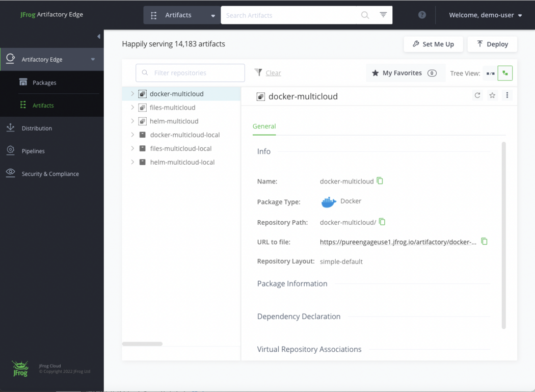535x392 pixels.
Task: Click the Pipelines icon in sidebar
Action: point(11,150)
